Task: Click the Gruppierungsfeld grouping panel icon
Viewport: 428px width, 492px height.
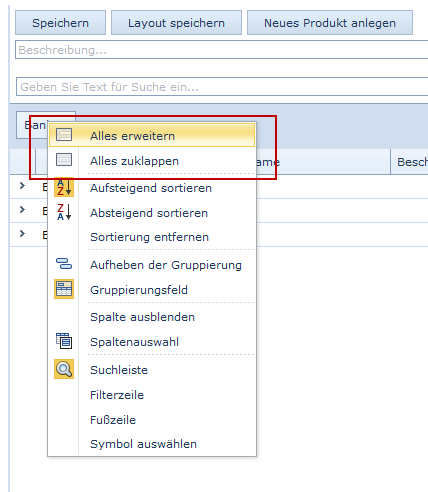Action: (x=64, y=289)
